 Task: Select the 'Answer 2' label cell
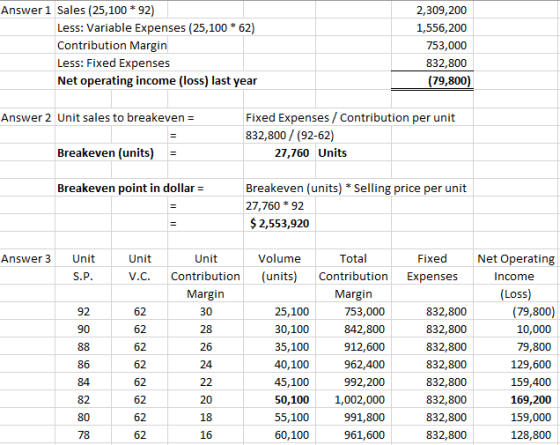click(x=26, y=118)
